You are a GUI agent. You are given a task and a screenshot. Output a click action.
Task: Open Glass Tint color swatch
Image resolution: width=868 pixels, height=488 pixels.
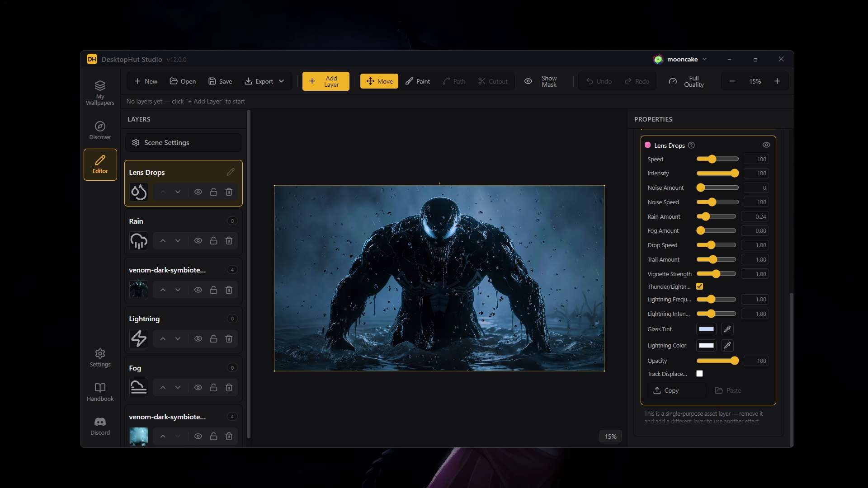[706, 329]
